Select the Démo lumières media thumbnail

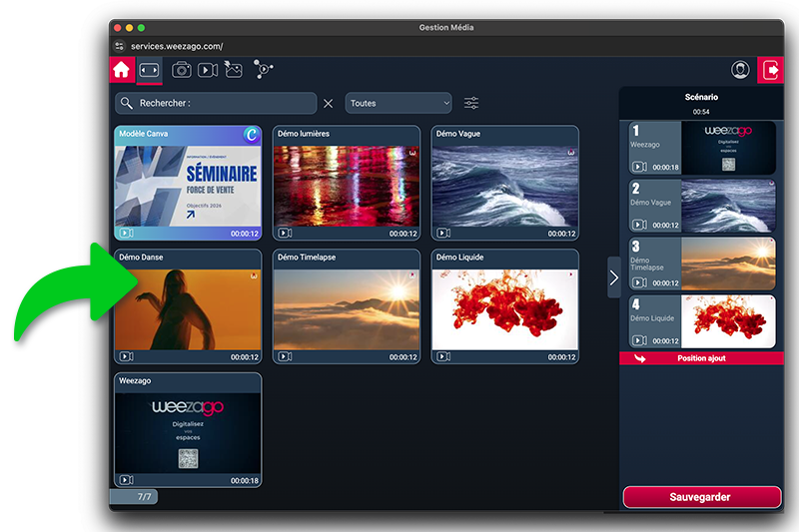coord(346,184)
